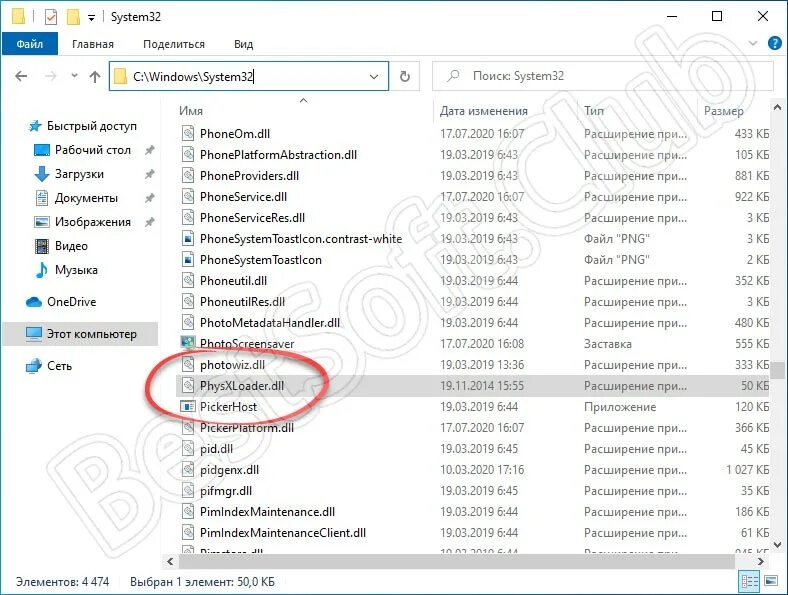The width and height of the screenshot is (788, 595).
Task: Go back with the left arrow
Action: [21, 76]
